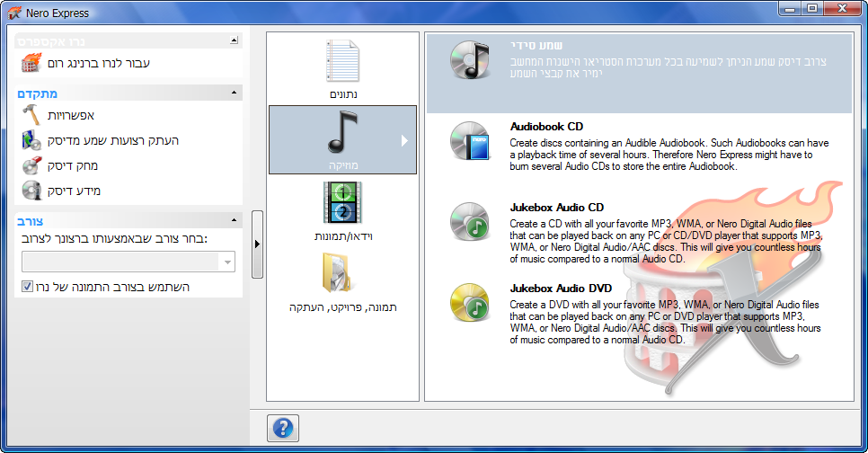Choose the Jukebox Audio CD option

pyautogui.click(x=640, y=233)
